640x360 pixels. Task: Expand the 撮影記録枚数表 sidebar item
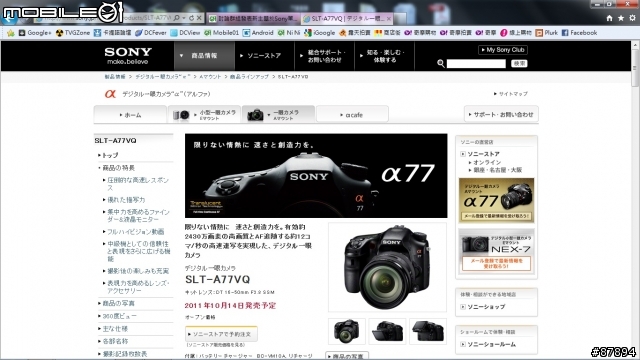point(124,354)
